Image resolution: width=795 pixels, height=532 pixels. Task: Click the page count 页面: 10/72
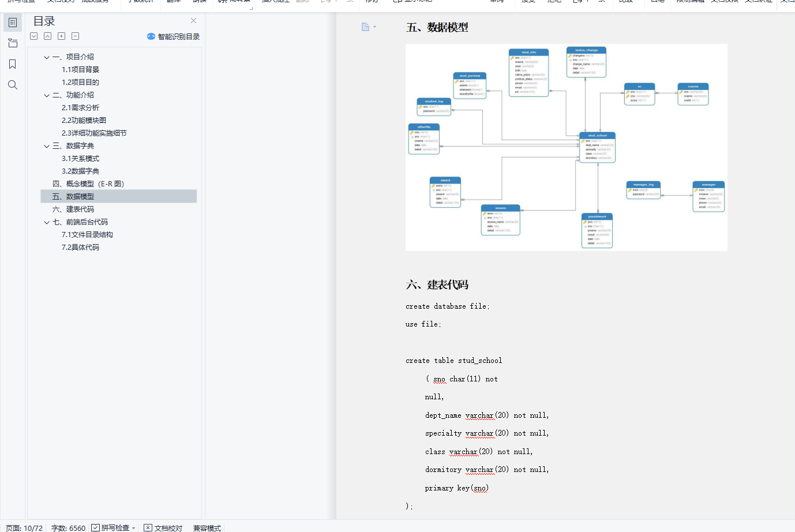click(x=24, y=528)
